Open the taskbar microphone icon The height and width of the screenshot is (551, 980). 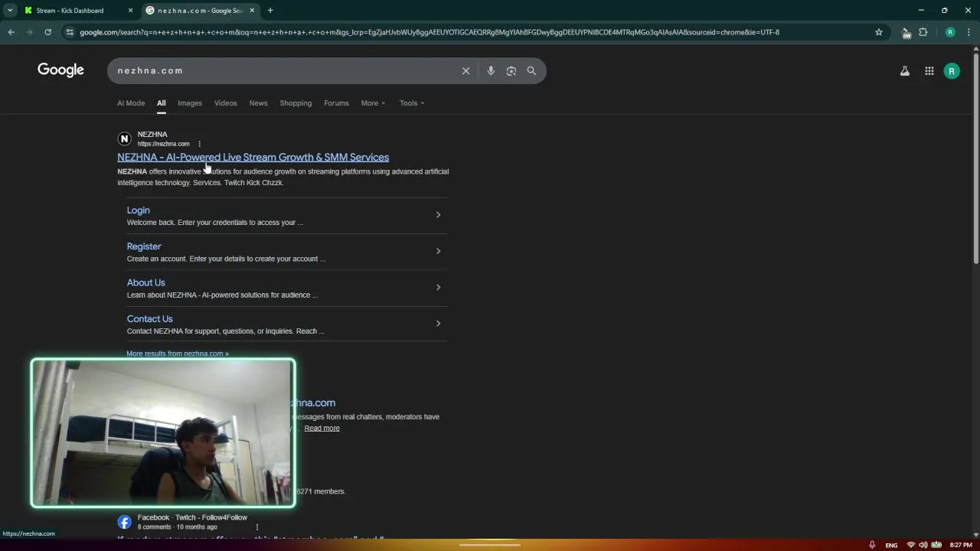871,545
